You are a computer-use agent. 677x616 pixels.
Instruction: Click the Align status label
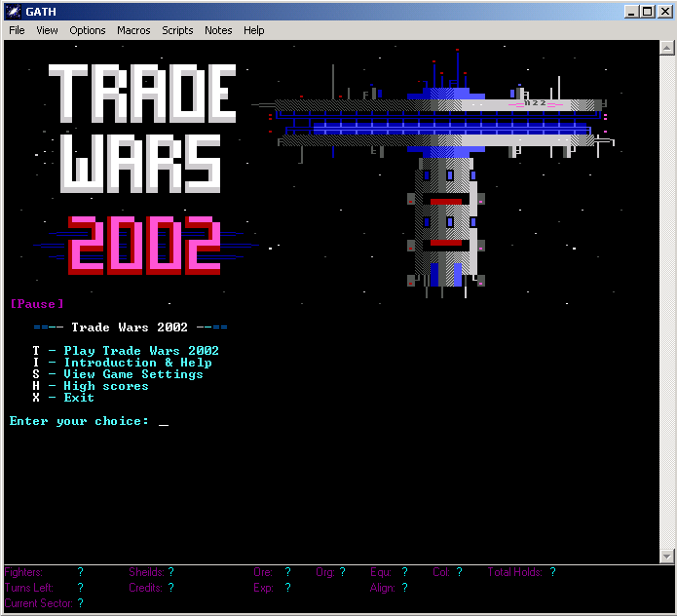pyautogui.click(x=383, y=588)
